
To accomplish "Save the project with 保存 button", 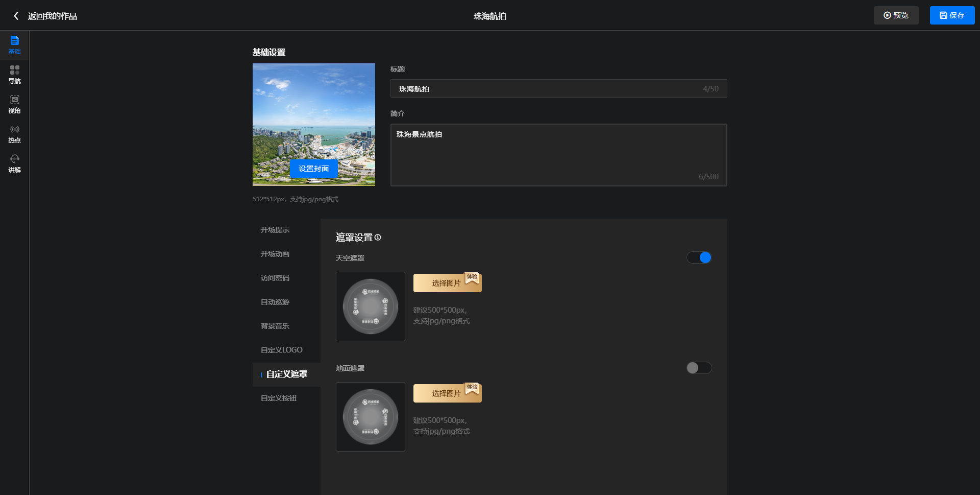I will coord(952,15).
